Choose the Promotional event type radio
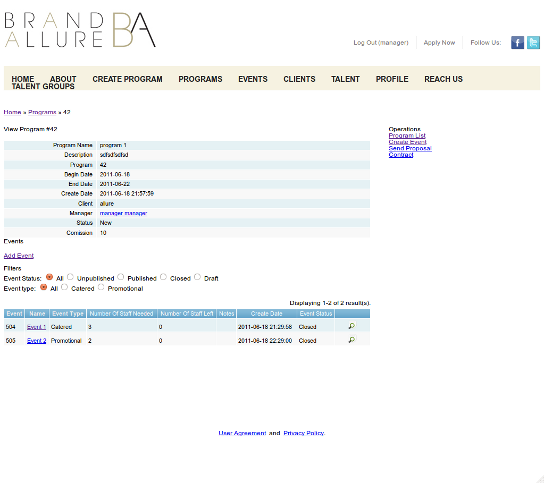 (x=101, y=287)
